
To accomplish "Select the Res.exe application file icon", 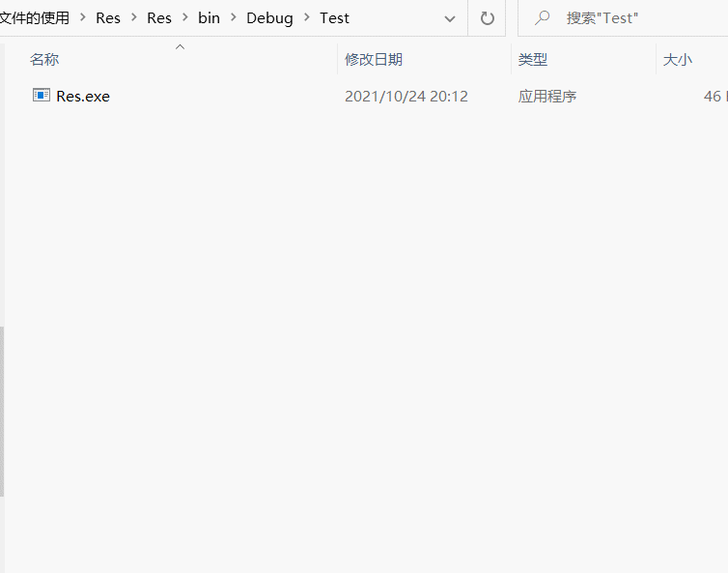I will tap(42, 95).
